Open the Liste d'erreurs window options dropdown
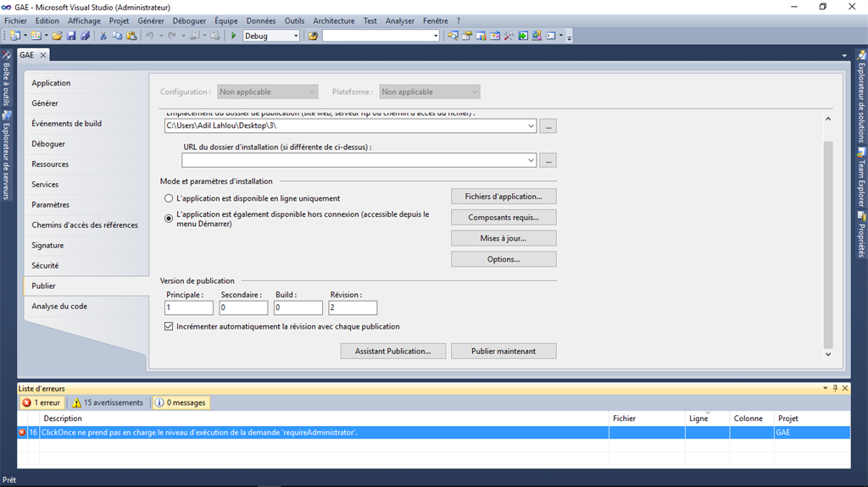 click(x=826, y=389)
